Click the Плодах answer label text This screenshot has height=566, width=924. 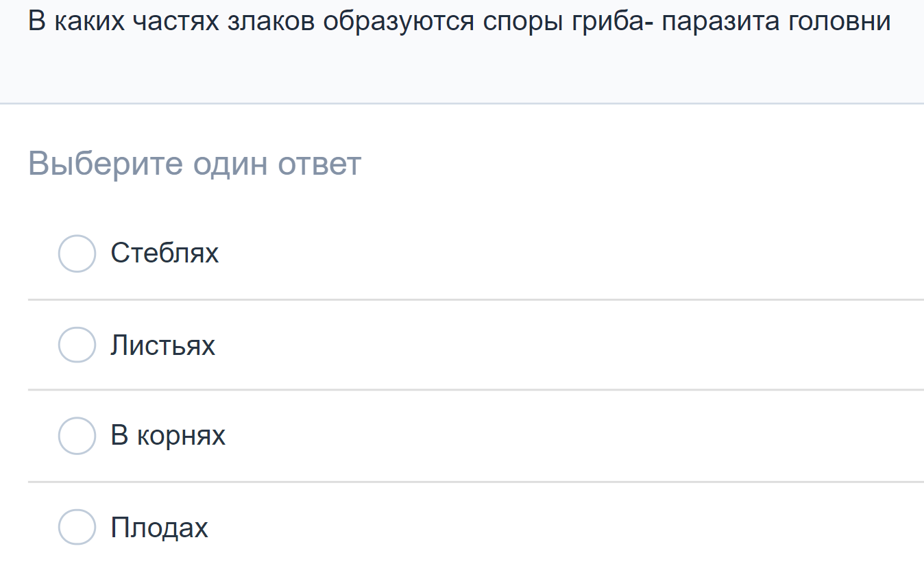pyautogui.click(x=160, y=528)
